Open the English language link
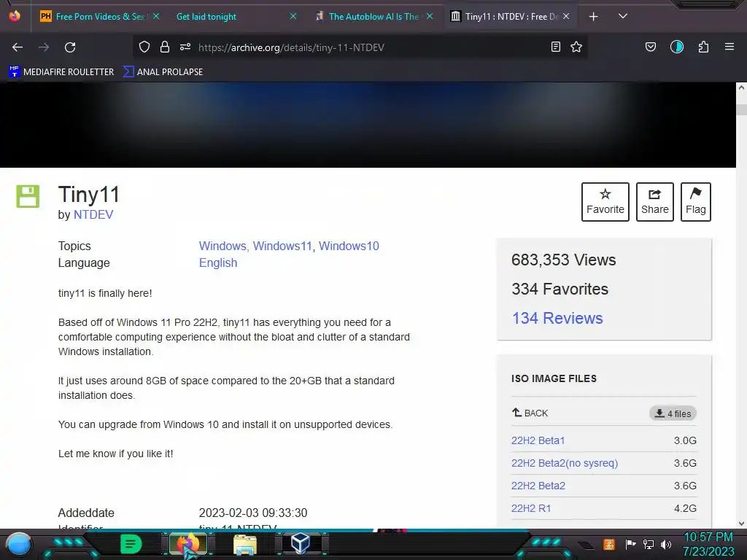This screenshot has height=560, width=747. tap(218, 262)
